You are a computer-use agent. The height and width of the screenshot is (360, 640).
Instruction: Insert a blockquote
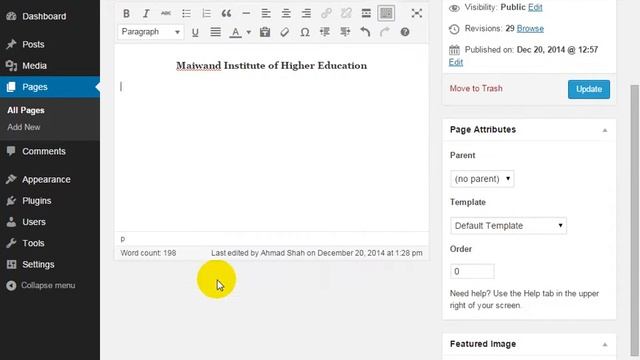click(226, 13)
